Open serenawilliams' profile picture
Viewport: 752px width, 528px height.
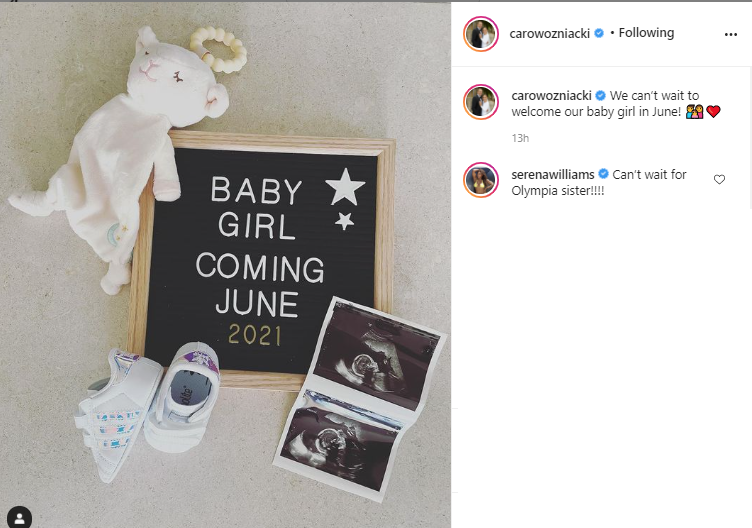[481, 180]
